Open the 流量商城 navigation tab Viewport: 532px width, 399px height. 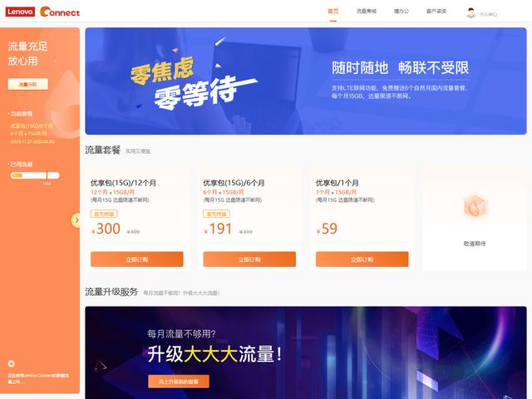pyautogui.click(x=366, y=11)
